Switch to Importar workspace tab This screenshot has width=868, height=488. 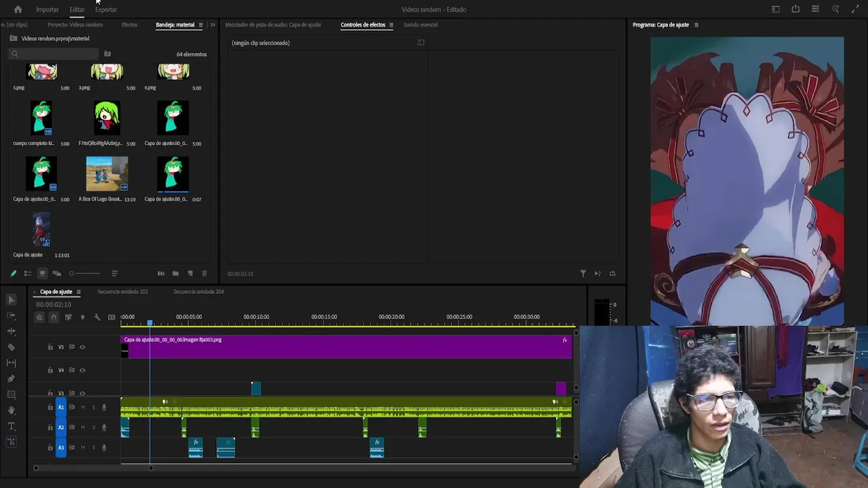point(47,9)
